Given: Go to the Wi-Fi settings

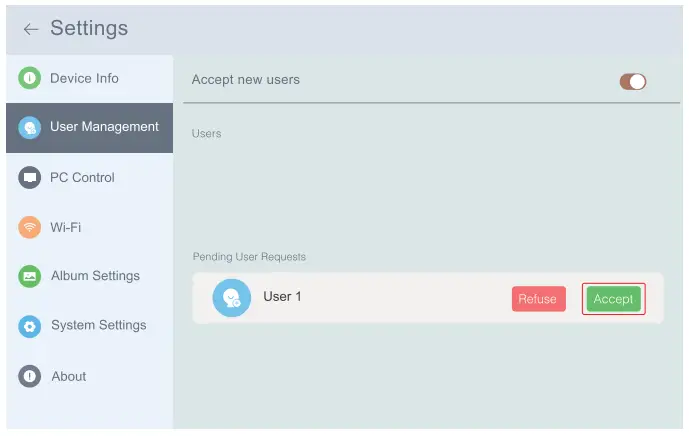Looking at the screenshot, I should [x=66, y=227].
